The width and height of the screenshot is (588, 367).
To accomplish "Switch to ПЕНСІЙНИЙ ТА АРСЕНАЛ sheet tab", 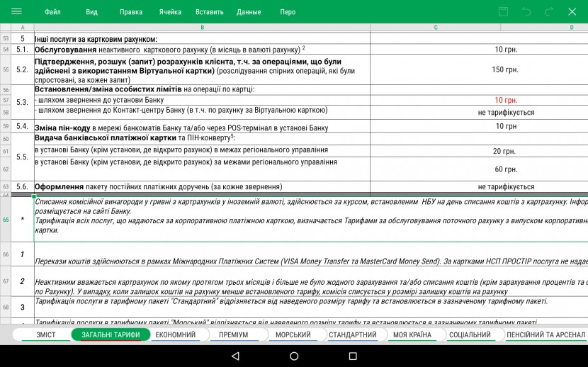I will (545, 334).
